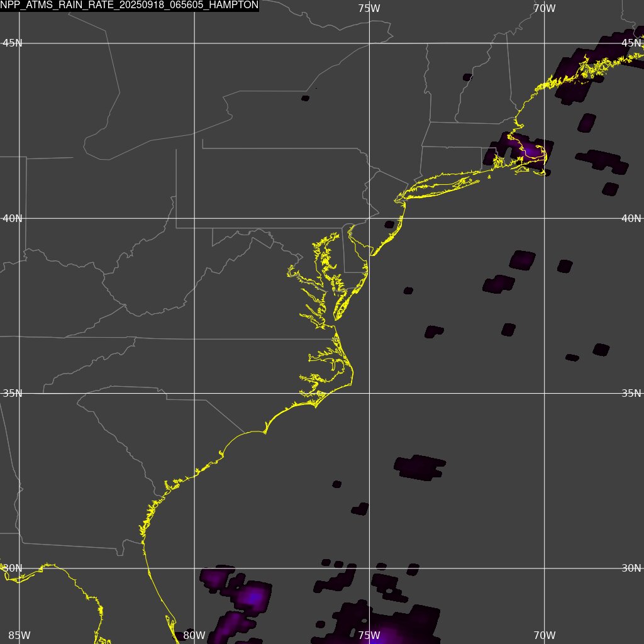This screenshot has height=644, width=644.
Task: Click the 40N latitude label on the right edge
Action: 631,218
